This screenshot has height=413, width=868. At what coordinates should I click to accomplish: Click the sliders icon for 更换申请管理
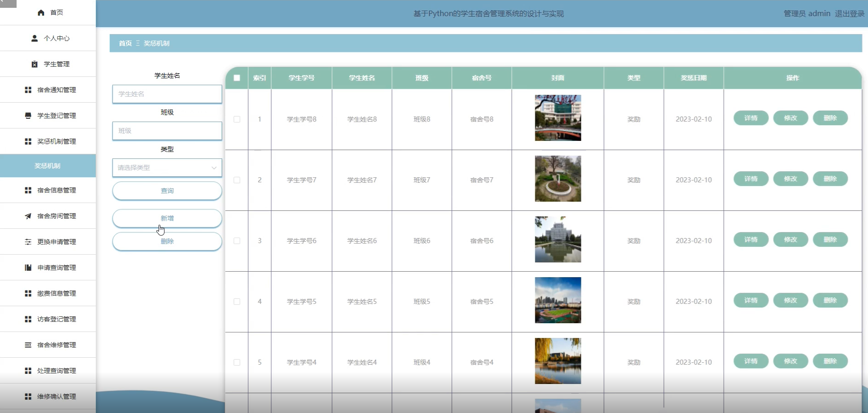(x=28, y=242)
